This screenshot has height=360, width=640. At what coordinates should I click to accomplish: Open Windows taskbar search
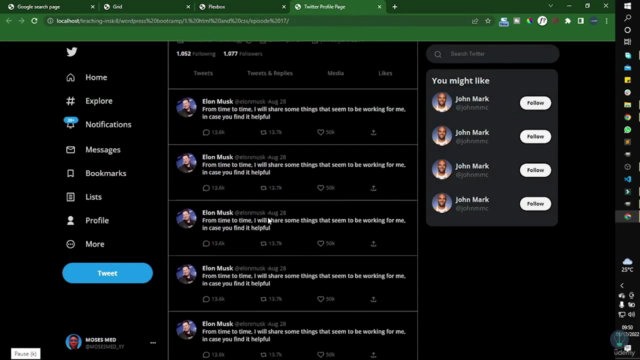coord(628,18)
